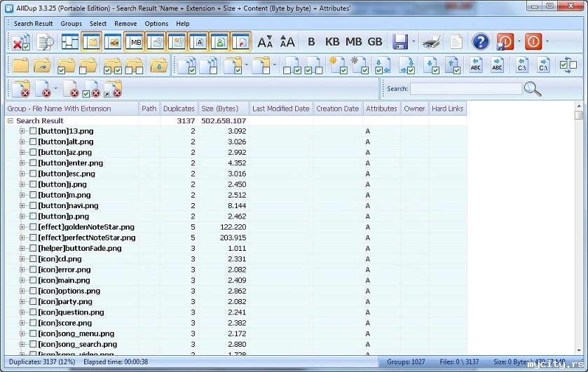Collapse the Search Result root node
Screen dimensions: 588x372
(11, 120)
